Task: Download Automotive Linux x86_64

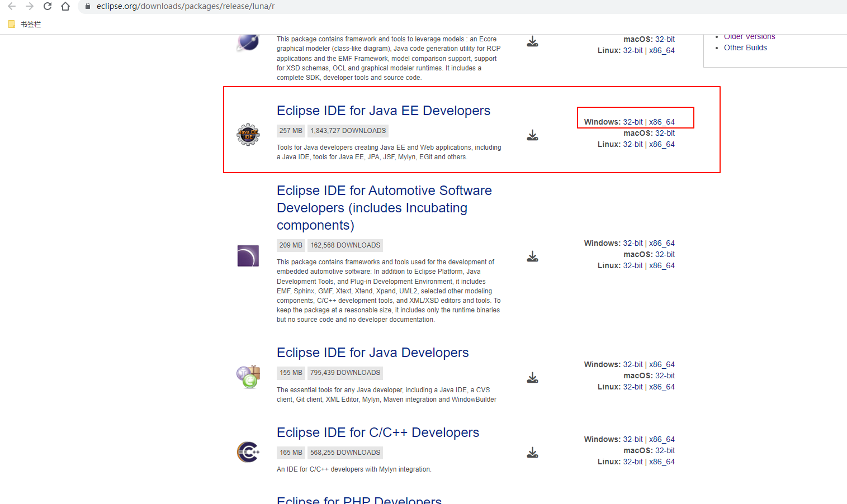Action: 662,265
